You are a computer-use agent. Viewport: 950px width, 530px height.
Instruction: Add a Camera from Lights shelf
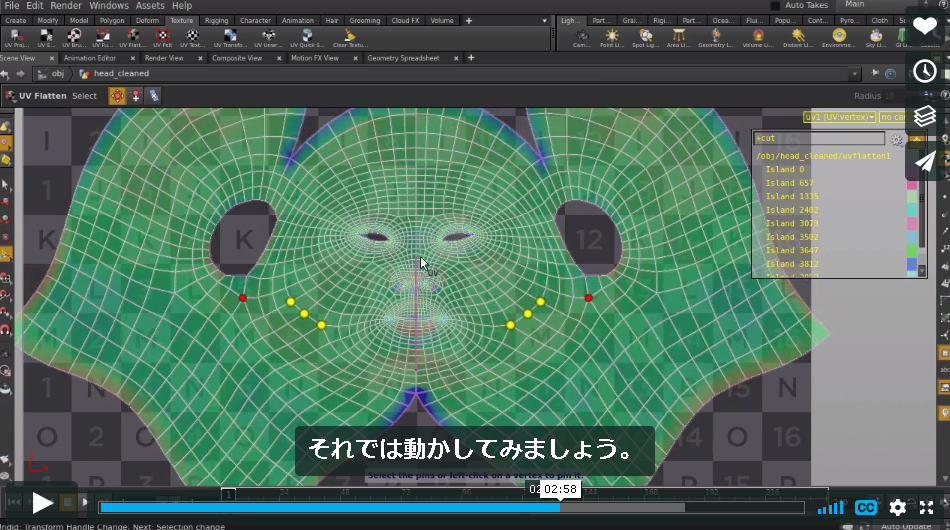(582, 38)
